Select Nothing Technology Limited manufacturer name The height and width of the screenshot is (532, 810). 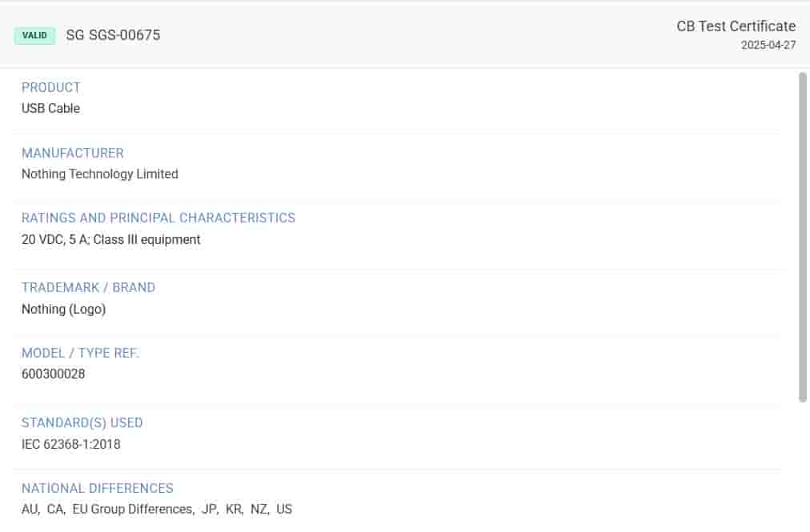pos(100,174)
